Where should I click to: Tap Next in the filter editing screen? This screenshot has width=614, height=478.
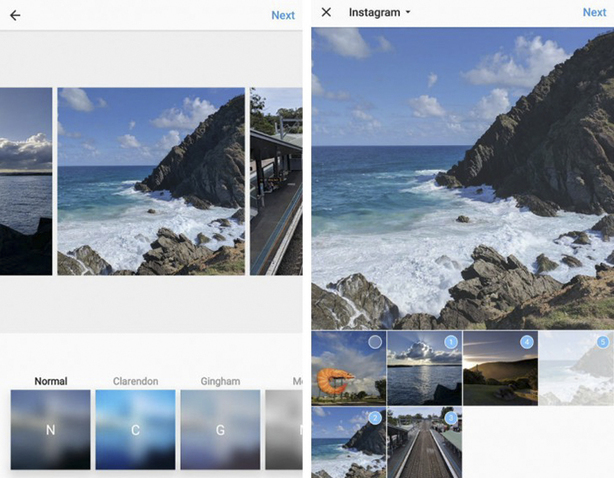(283, 15)
